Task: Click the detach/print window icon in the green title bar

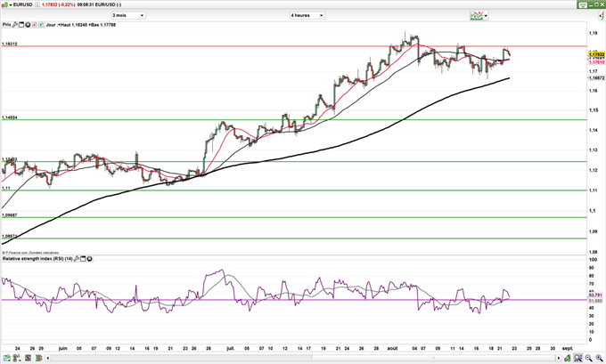Action: coord(583,5)
